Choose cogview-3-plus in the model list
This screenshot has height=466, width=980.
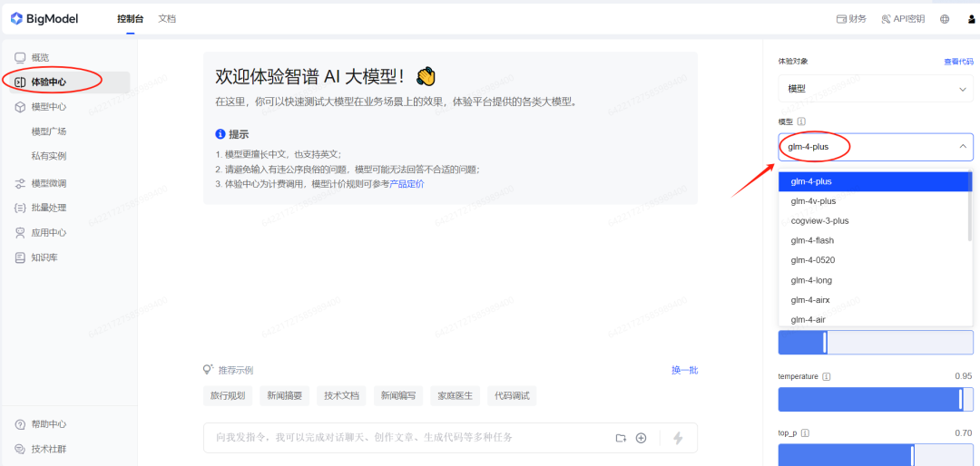click(873, 220)
